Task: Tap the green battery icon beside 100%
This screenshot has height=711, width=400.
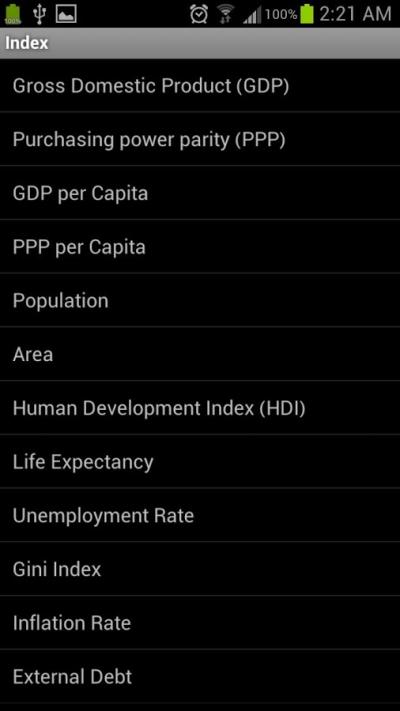Action: 307,14
